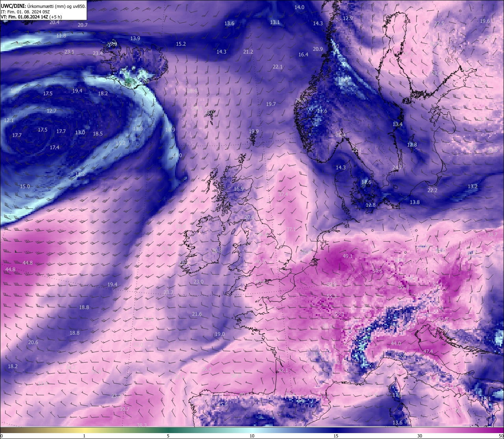Screen dimensions: 504x439
Task: Click the 20.9 value label
Action: pos(318,49)
